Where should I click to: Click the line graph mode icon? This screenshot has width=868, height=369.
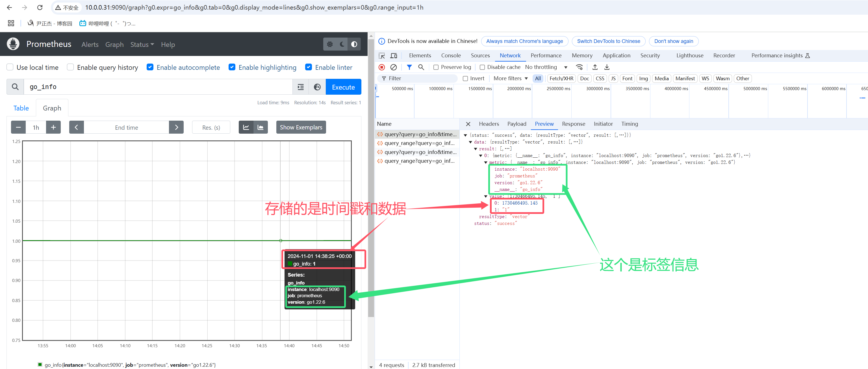pos(246,127)
